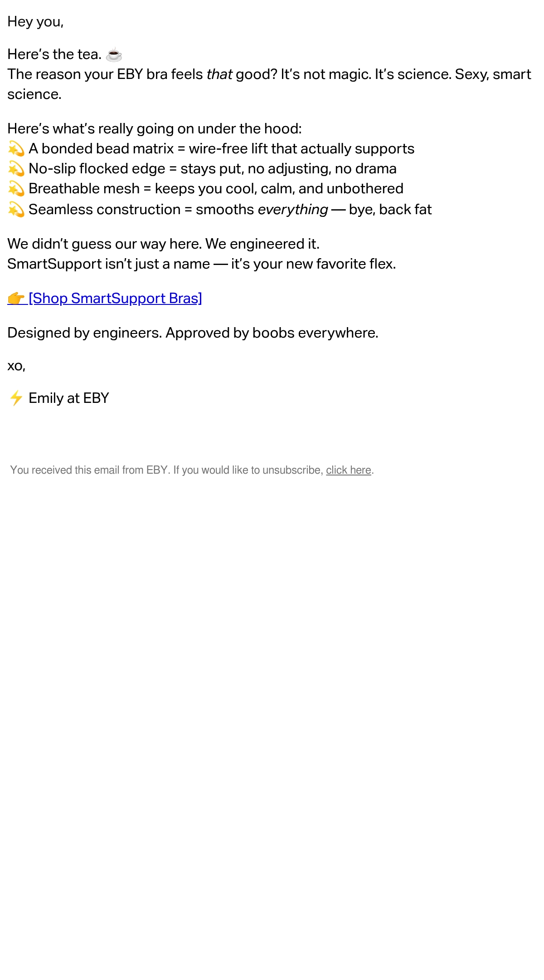Click the 'Here's the tea.' text
The height and width of the screenshot is (980, 544).
coord(54,54)
